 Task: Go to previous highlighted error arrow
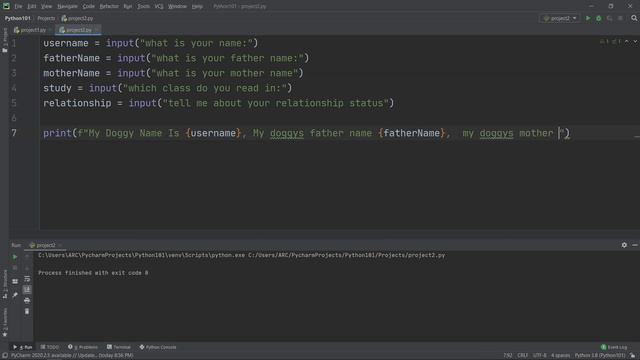(x=627, y=42)
